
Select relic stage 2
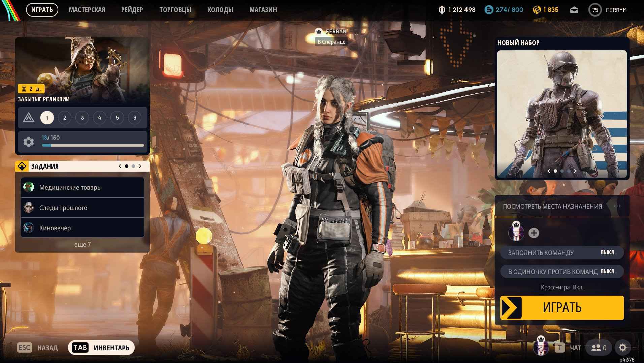(65, 118)
